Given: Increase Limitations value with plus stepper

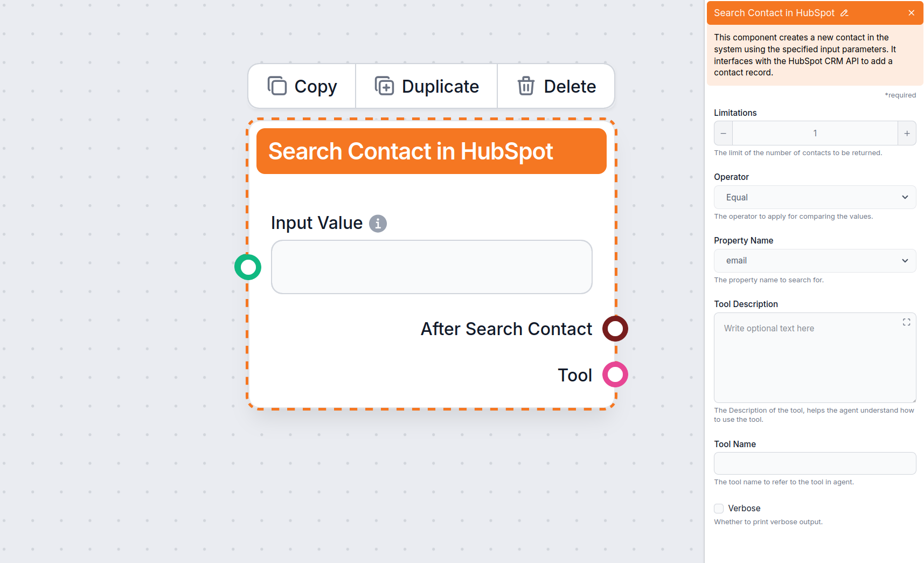Looking at the screenshot, I should click(907, 133).
